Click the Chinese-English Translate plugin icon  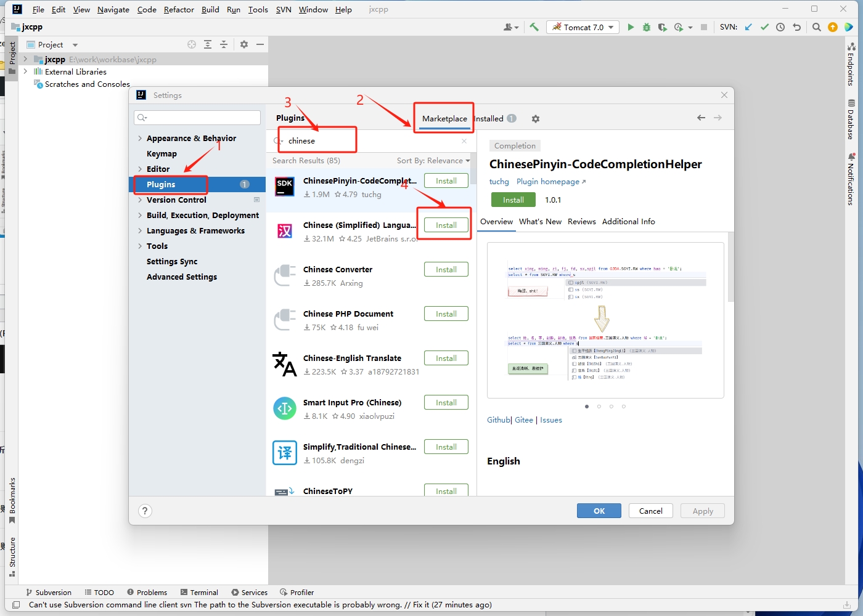[285, 364]
